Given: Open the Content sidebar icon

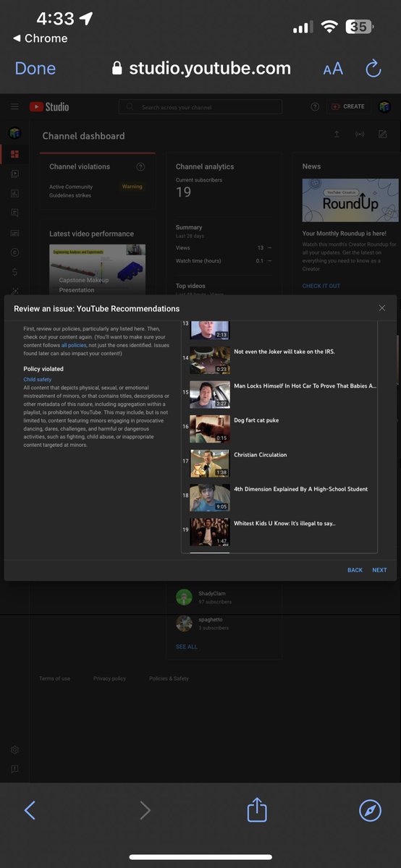Looking at the screenshot, I should [x=14, y=174].
